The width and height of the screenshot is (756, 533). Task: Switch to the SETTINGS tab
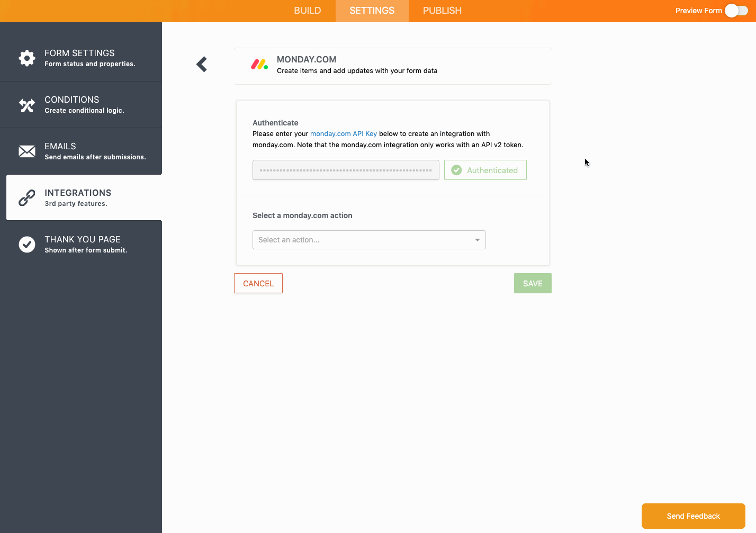(x=372, y=11)
